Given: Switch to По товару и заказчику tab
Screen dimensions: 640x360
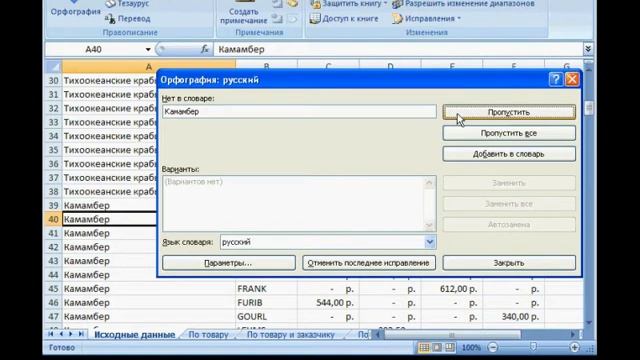Looking at the screenshot, I should click(x=291, y=335).
